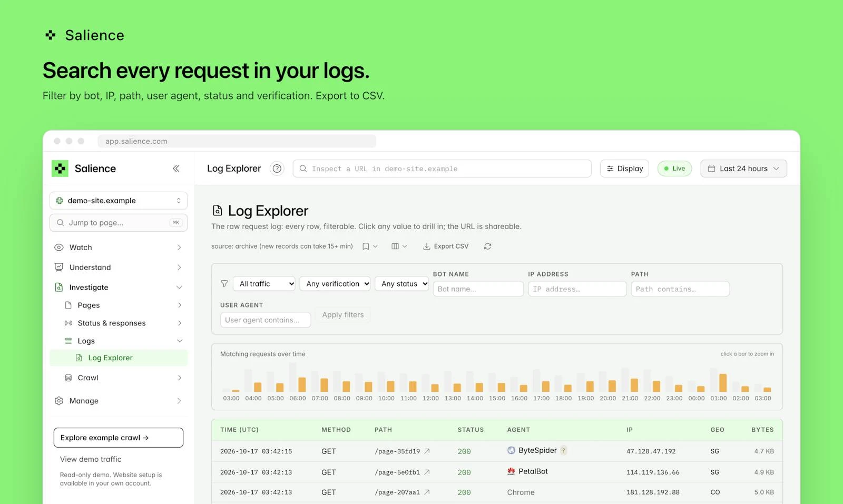Click the PetalBot agent icon
The width and height of the screenshot is (843, 504).
511,471
